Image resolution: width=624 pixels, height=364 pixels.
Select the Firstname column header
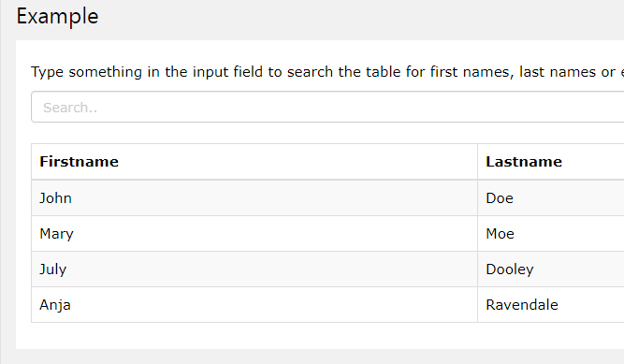[x=254, y=162]
